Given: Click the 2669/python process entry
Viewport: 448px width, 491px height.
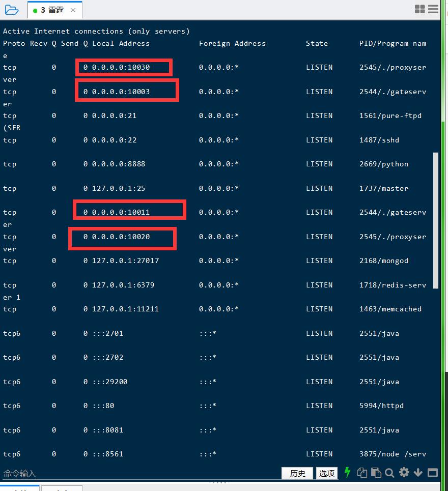Looking at the screenshot, I should click(384, 164).
